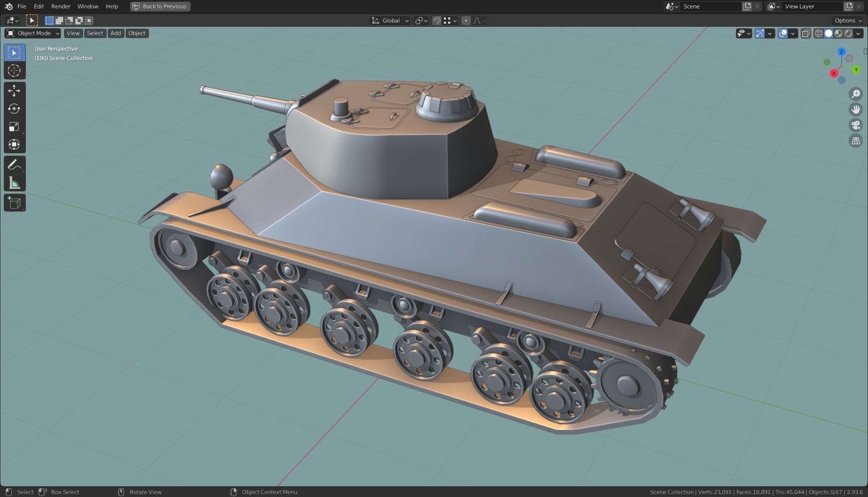Toggle snapping magnet on or off
Image resolution: width=868 pixels, height=497 pixels.
pos(437,20)
